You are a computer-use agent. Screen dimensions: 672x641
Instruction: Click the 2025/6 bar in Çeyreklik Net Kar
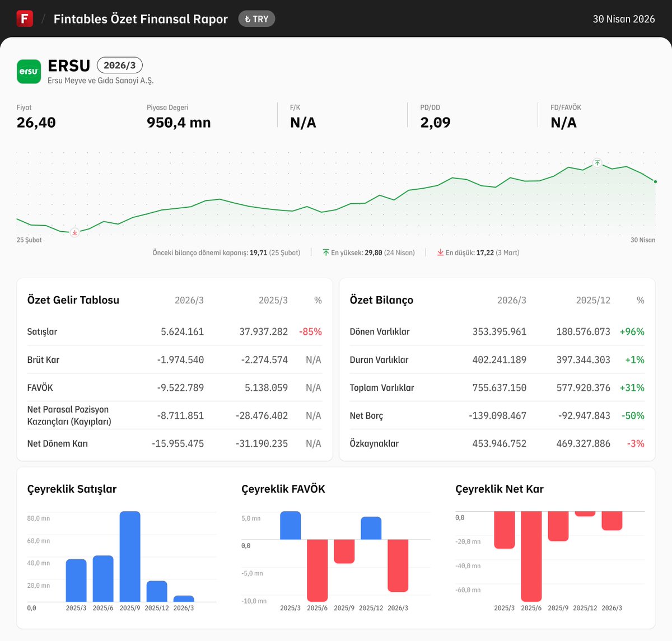(531, 556)
